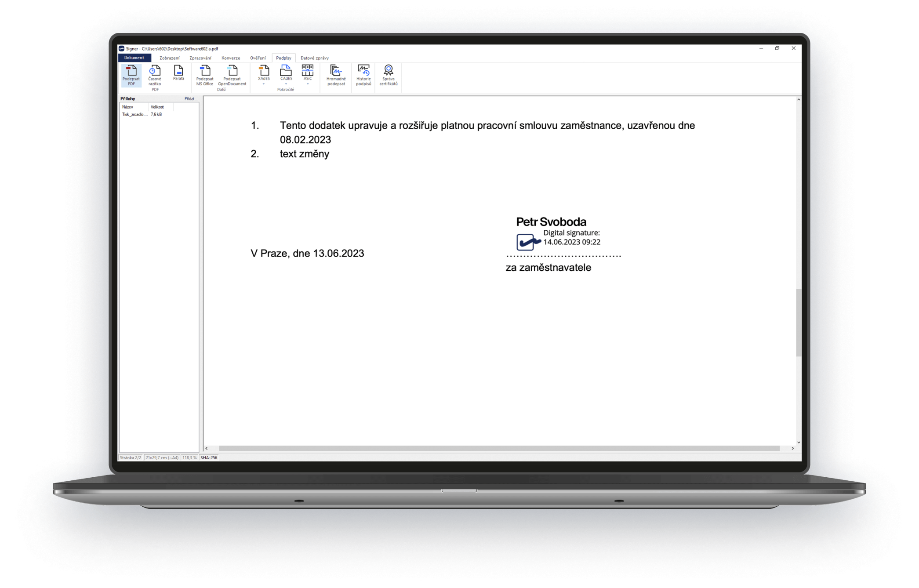919x588 pixels.
Task: Click the 21x29,7 cm page size status
Action: coord(162,457)
